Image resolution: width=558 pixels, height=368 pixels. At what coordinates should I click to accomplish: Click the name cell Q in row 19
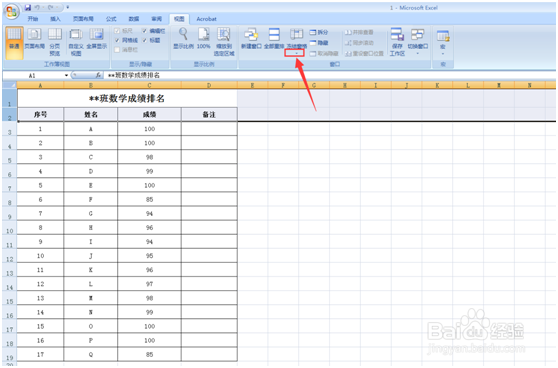click(x=91, y=354)
